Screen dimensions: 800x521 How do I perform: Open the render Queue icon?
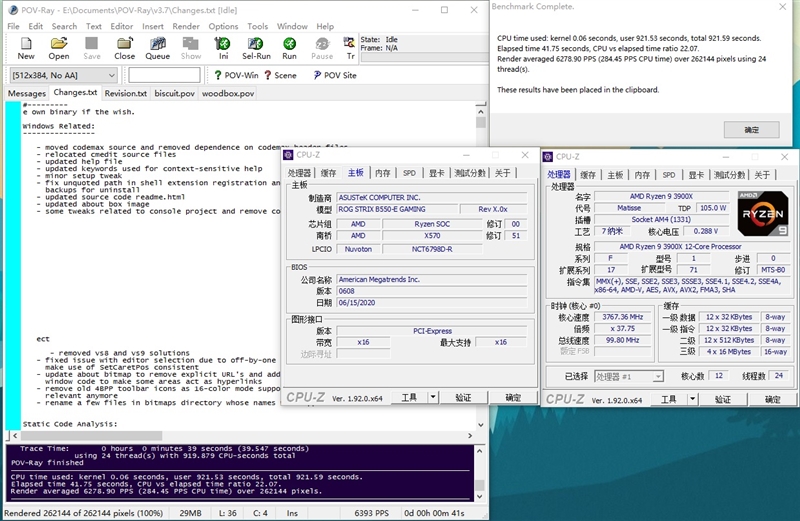[x=158, y=48]
